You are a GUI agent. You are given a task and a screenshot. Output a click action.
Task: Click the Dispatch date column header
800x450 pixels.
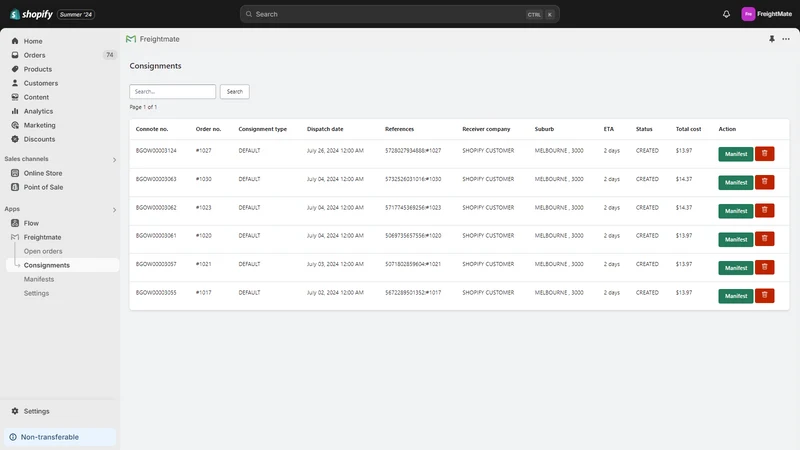coord(325,129)
